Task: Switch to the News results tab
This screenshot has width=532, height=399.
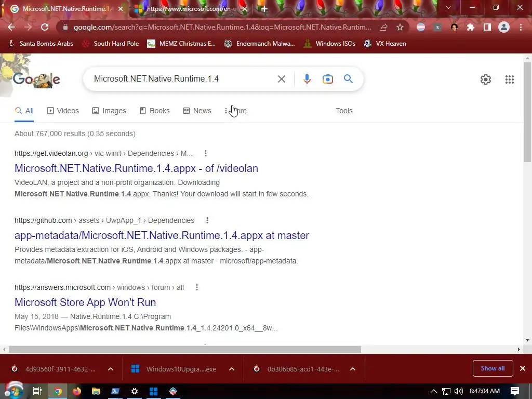Action: pos(197,111)
